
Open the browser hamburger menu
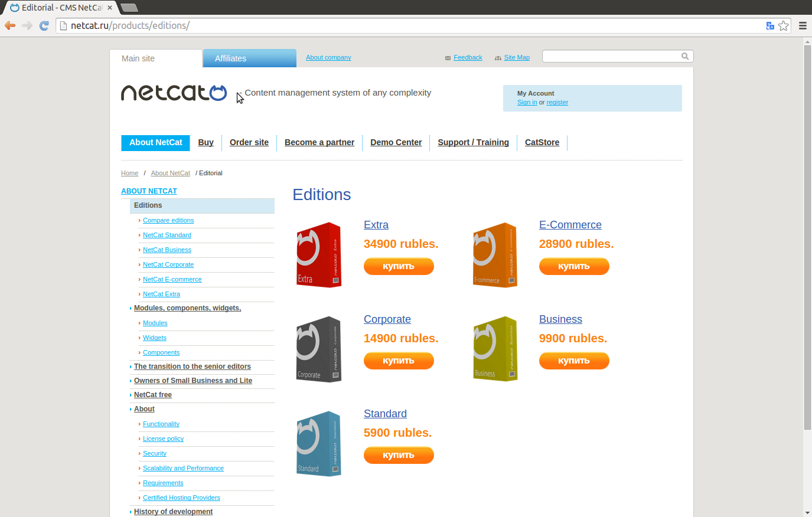pos(803,25)
